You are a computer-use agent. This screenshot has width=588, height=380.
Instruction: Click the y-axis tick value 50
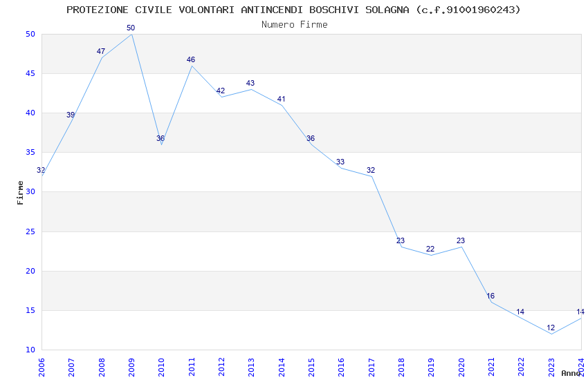30,34
